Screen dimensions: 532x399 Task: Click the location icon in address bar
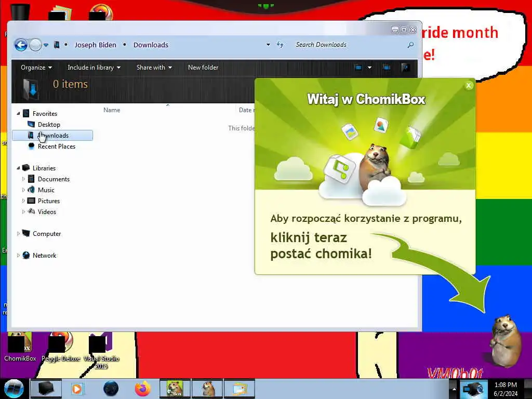point(57,45)
